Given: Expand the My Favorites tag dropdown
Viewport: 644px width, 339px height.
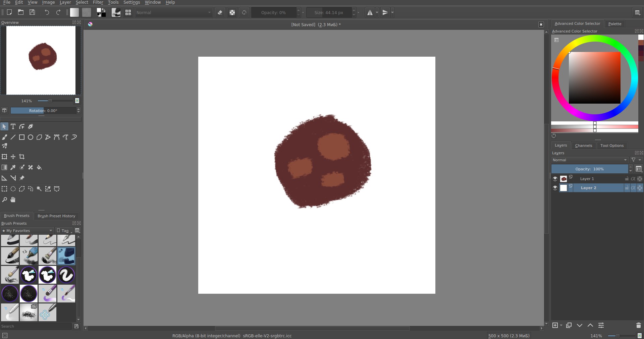Looking at the screenshot, I should pos(27,231).
